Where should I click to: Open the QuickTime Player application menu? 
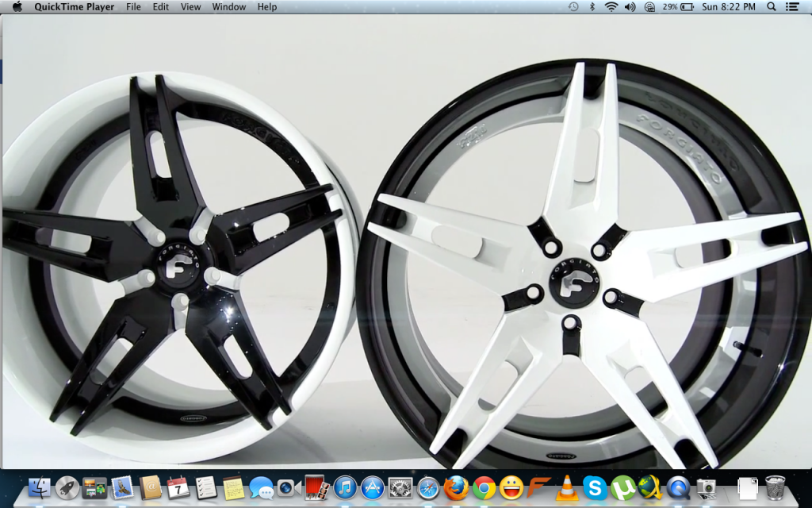(x=75, y=6)
